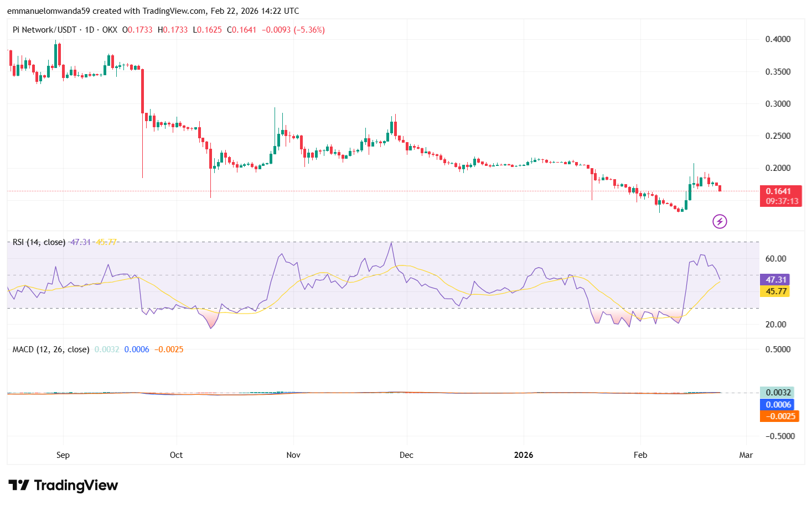Click the 0.2000 level on the price scale
This screenshot has height=506, width=812.
[x=779, y=169]
